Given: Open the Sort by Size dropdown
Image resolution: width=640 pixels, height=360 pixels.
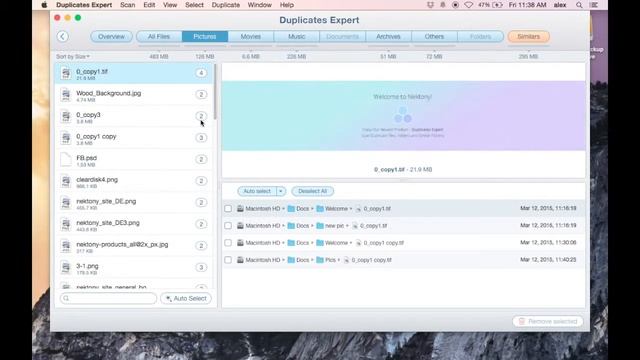Looking at the screenshot, I should tap(73, 56).
